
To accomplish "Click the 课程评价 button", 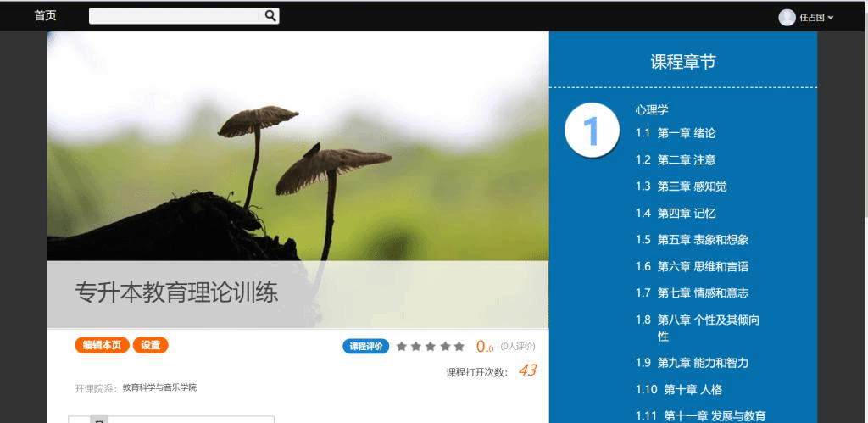I will 366,347.
